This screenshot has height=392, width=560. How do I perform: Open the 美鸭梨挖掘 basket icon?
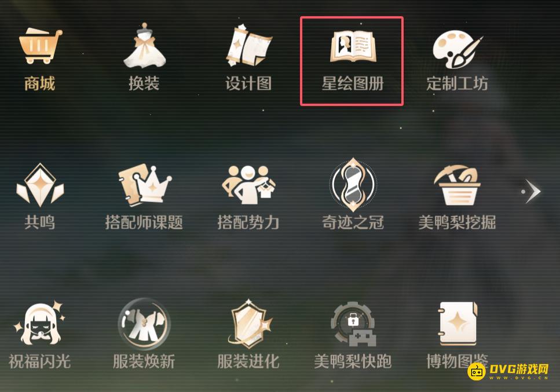point(457,185)
